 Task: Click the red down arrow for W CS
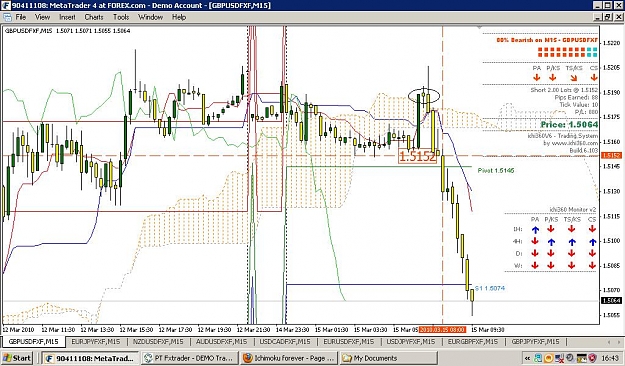click(x=592, y=265)
